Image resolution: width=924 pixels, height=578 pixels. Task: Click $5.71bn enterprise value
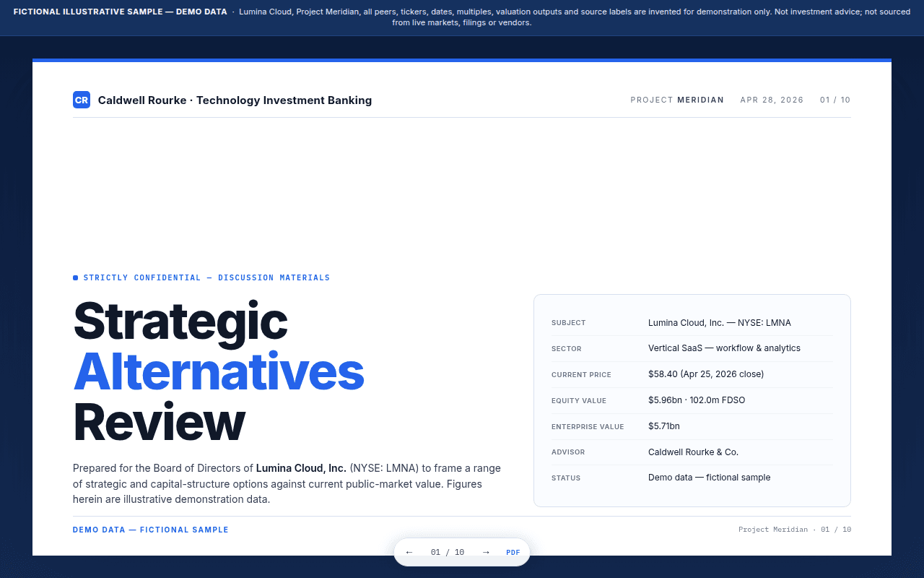[x=664, y=426]
